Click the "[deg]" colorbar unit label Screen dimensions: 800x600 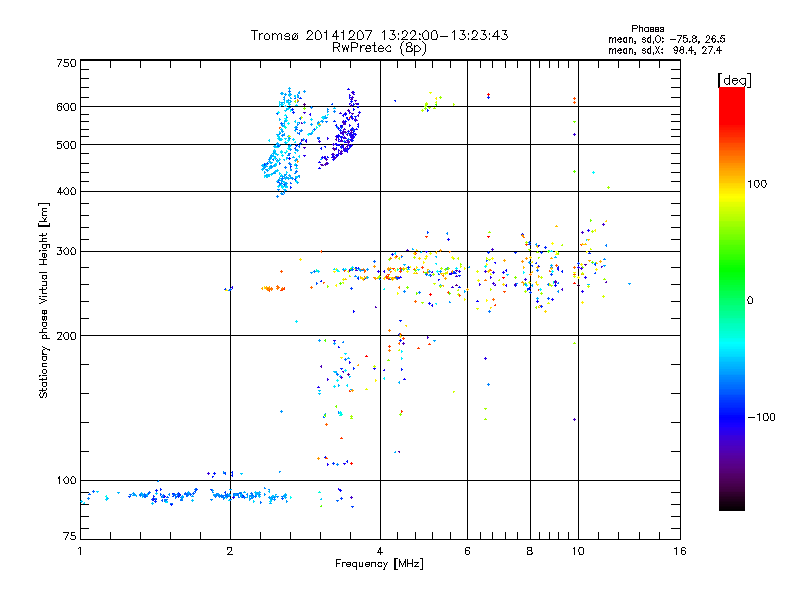[x=734, y=80]
